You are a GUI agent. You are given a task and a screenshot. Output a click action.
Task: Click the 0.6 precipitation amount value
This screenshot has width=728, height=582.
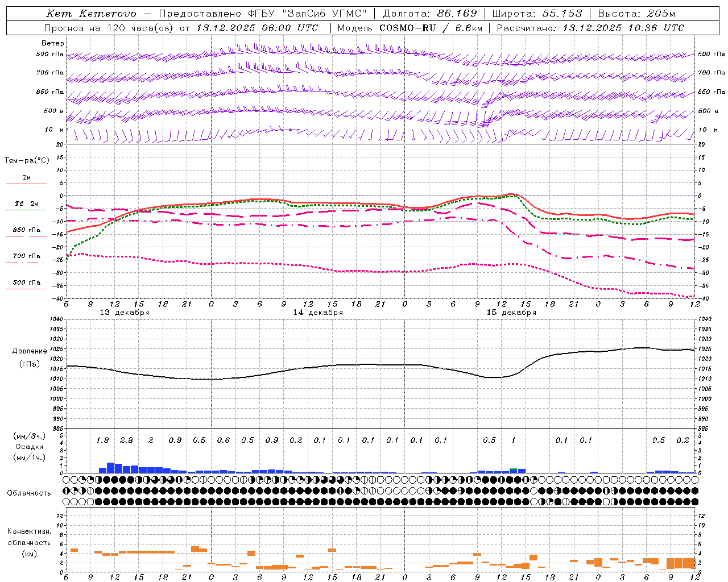223,440
